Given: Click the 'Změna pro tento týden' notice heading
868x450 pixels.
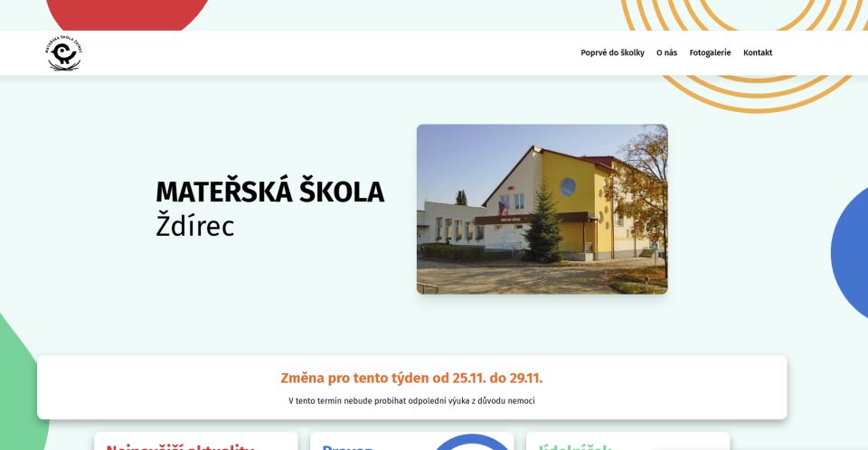Looking at the screenshot, I should tap(411, 378).
